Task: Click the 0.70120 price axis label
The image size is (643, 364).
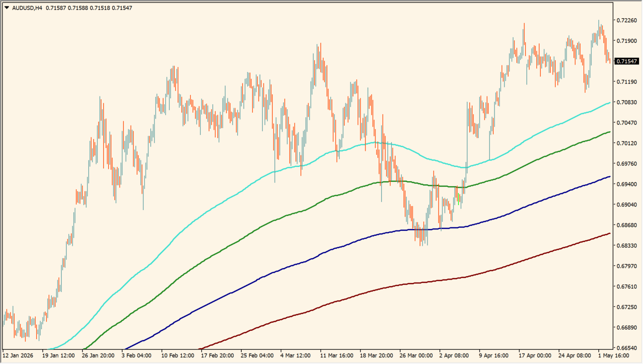Action: click(627, 143)
